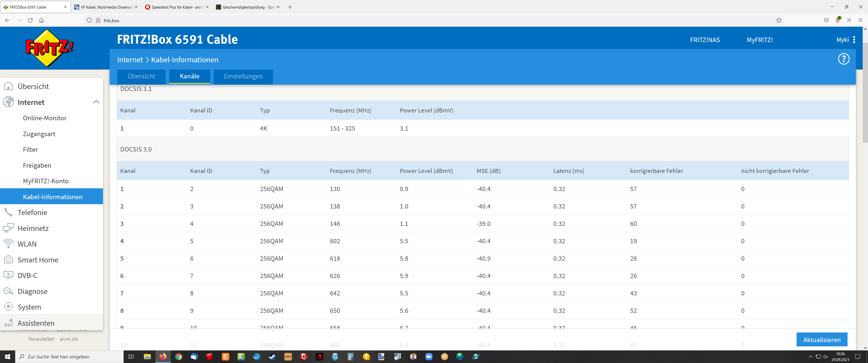This screenshot has width=868, height=363.
Task: Expand the browser overflow extensions chevron
Action: pyautogui.click(x=849, y=20)
